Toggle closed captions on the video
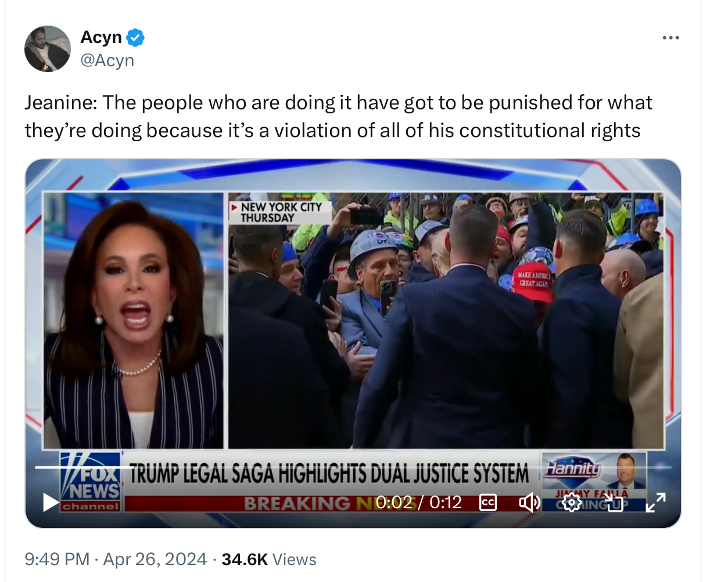The width and height of the screenshot is (728, 582). 488,502
